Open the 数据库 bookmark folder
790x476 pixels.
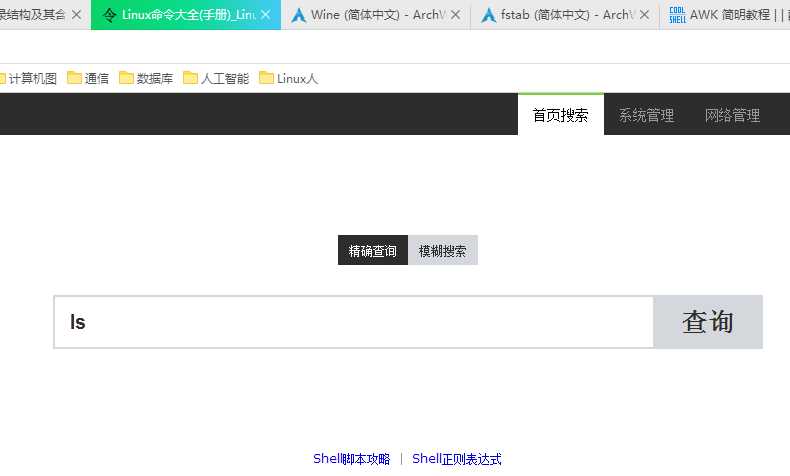(x=146, y=79)
